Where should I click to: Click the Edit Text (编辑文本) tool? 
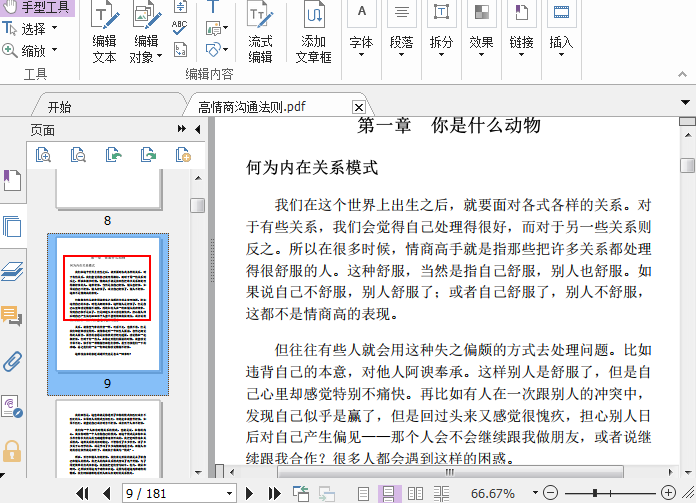coord(105,32)
